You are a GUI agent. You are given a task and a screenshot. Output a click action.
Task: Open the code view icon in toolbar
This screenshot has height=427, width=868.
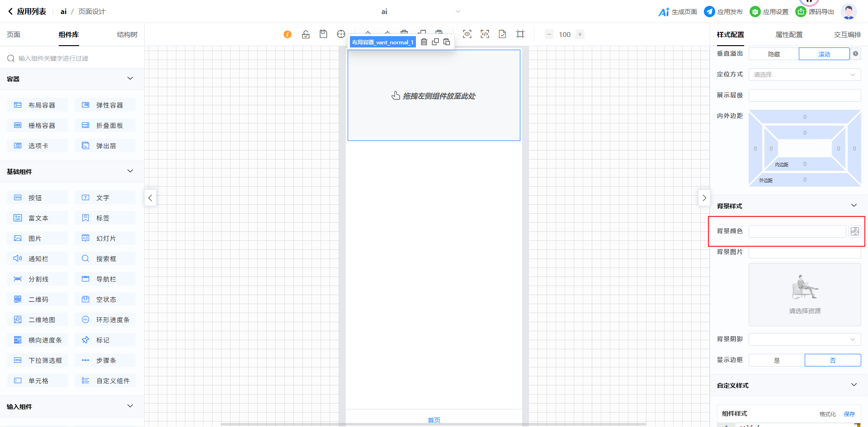point(485,34)
